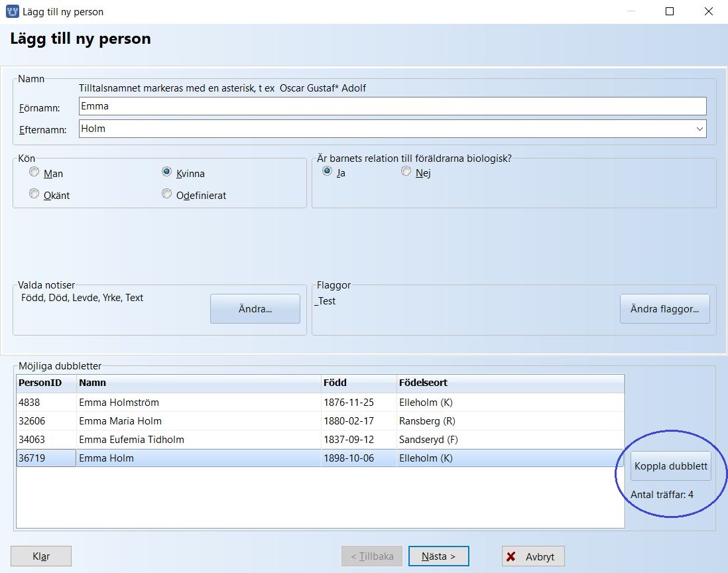The width and height of the screenshot is (728, 573).
Task: Select the Emma Holm duplicate row
Action: pos(320,458)
